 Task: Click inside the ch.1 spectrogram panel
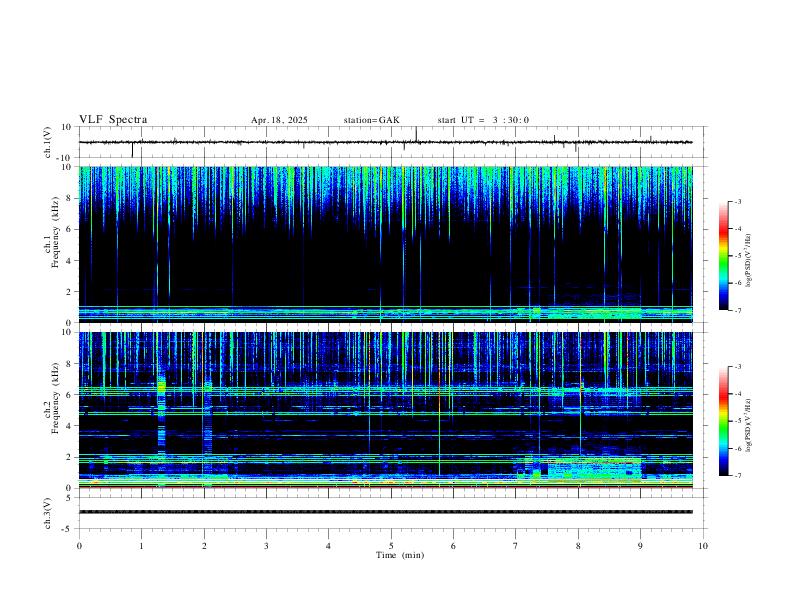point(385,244)
